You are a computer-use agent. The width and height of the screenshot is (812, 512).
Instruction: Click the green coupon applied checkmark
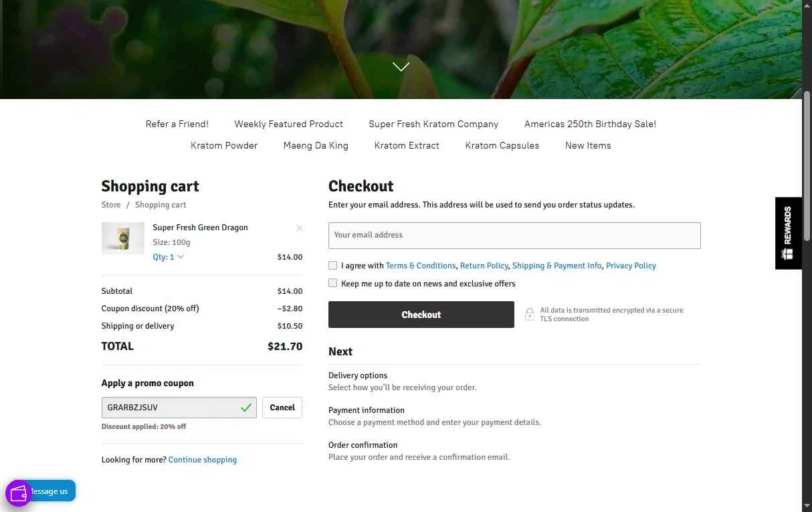click(246, 408)
